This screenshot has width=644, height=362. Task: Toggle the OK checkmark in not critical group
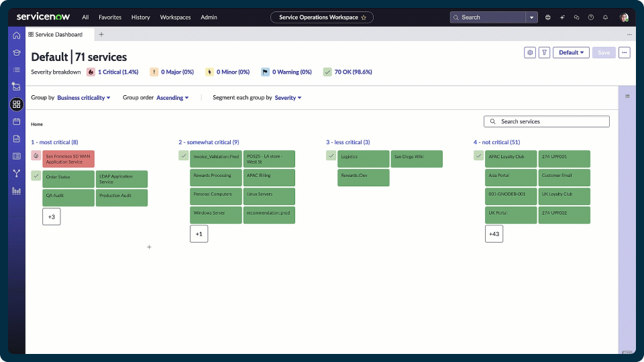click(x=478, y=156)
